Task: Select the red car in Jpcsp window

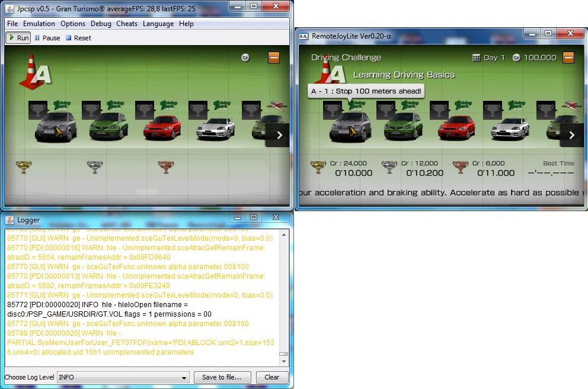Action: (x=162, y=127)
